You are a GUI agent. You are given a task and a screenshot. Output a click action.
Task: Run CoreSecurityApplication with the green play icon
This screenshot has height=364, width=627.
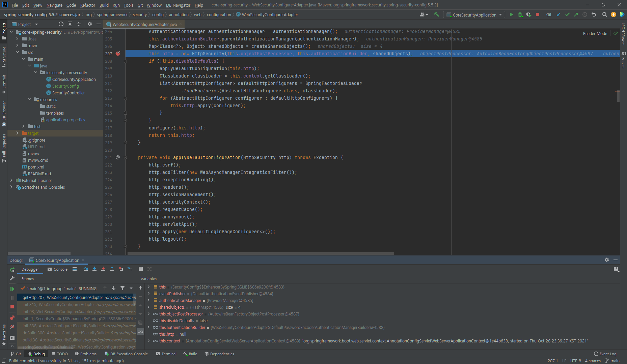point(511,14)
